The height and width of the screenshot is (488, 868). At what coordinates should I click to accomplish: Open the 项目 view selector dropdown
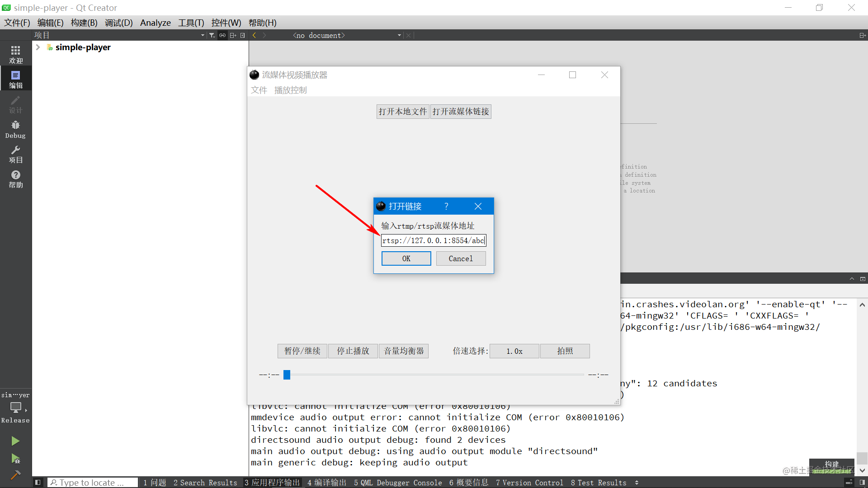[x=203, y=35]
